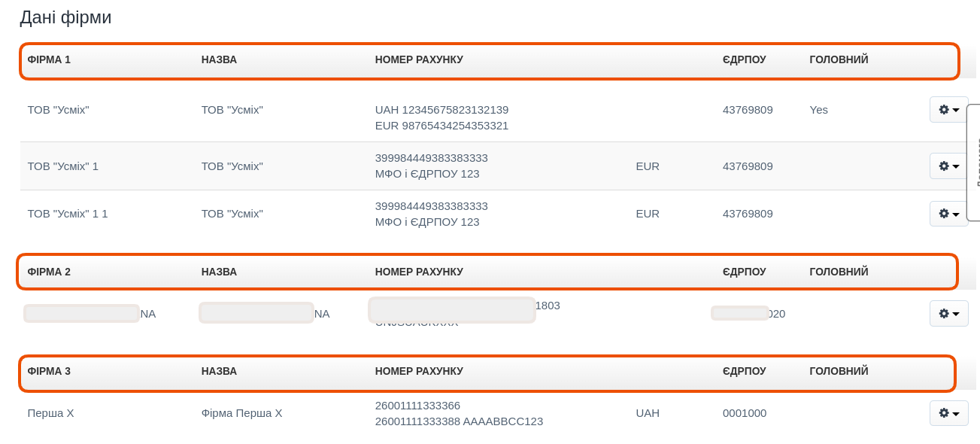This screenshot has width=980, height=444.
Task: Open gear menu for main ТОВ "Усміх" row
Action: click(948, 109)
